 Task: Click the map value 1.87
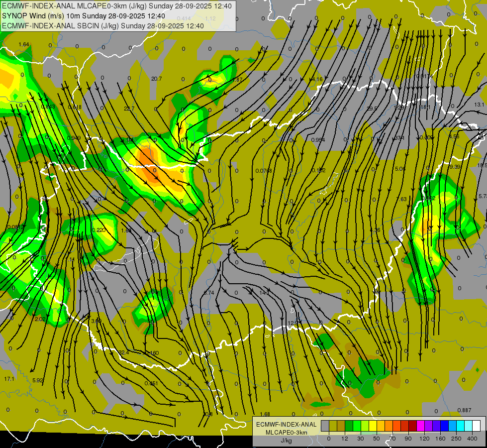237,80
